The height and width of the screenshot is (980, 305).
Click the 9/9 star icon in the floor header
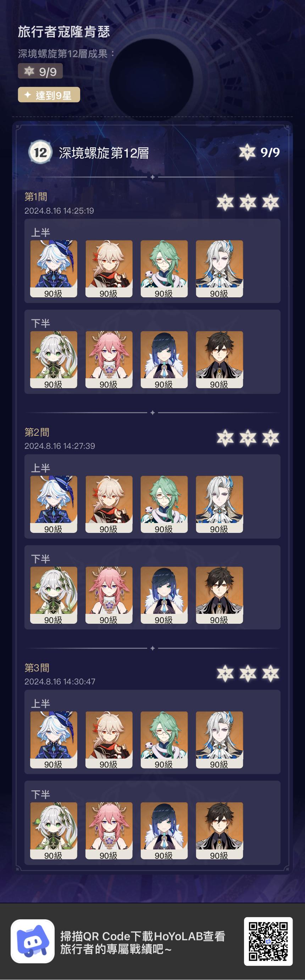[247, 152]
